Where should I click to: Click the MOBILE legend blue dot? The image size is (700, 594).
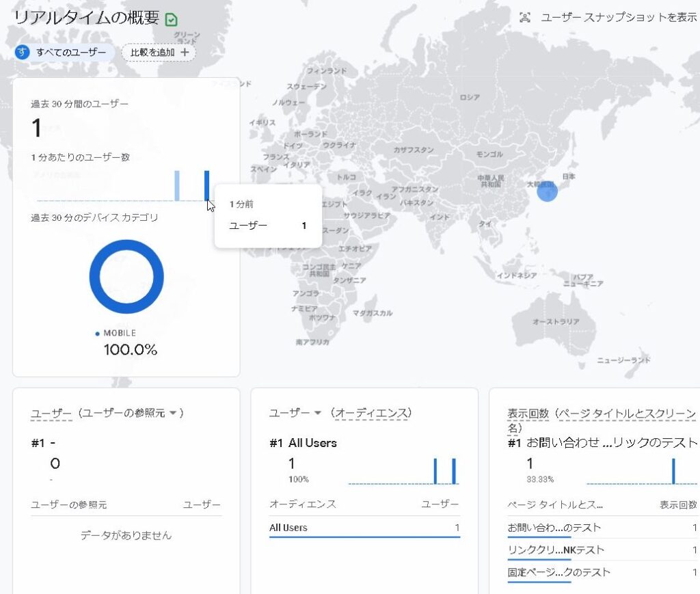(x=98, y=334)
